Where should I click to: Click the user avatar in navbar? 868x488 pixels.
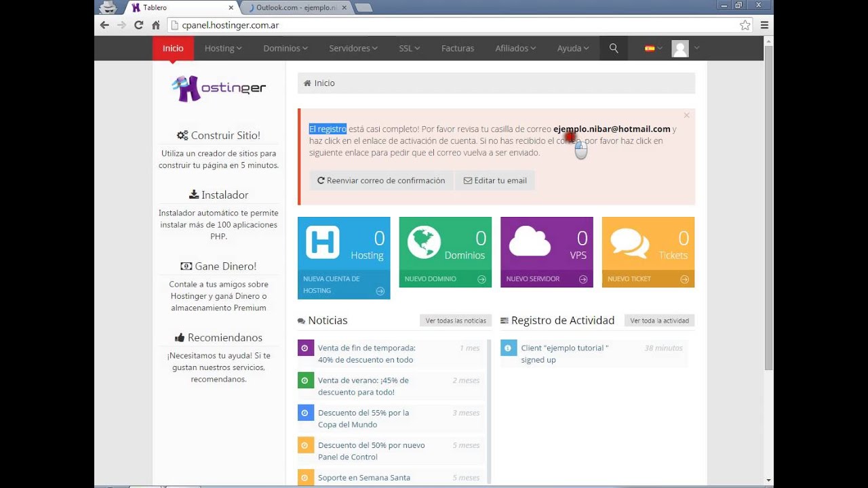point(680,48)
